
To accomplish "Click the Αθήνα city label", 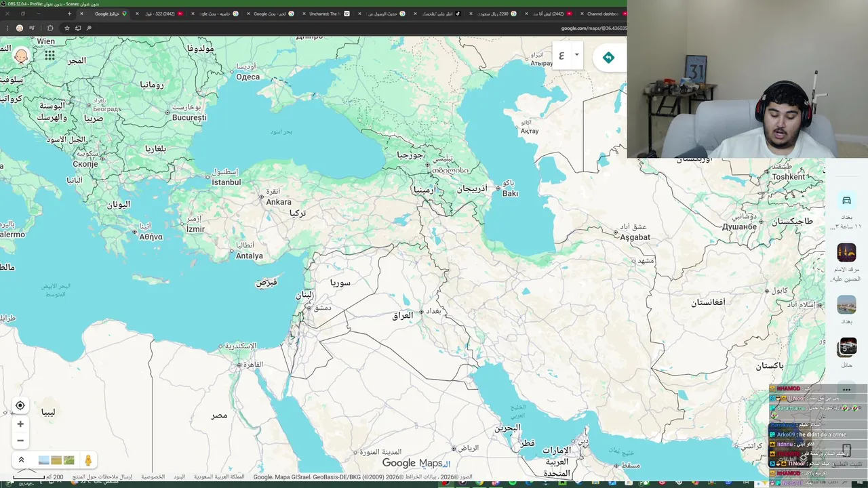I will click(151, 237).
